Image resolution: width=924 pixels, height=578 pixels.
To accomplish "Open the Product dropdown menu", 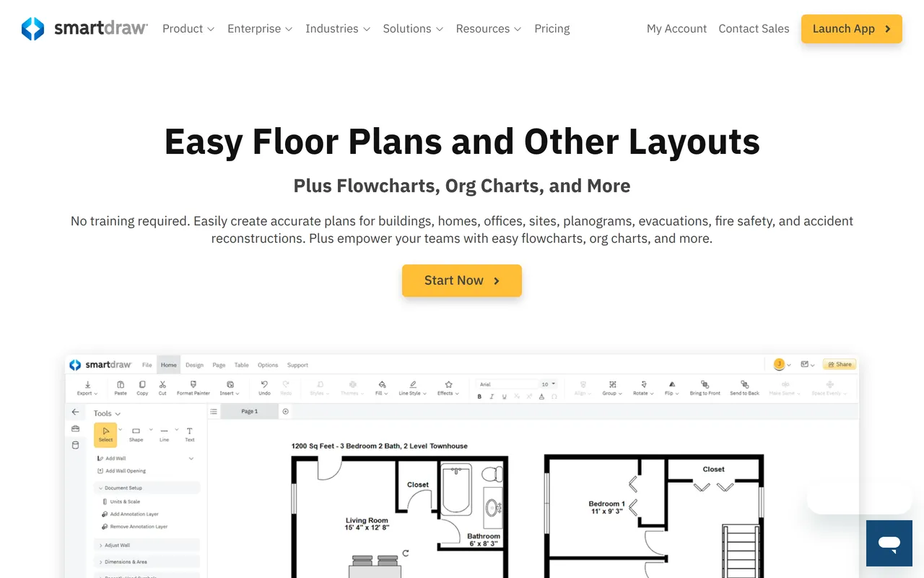I will [x=188, y=29].
